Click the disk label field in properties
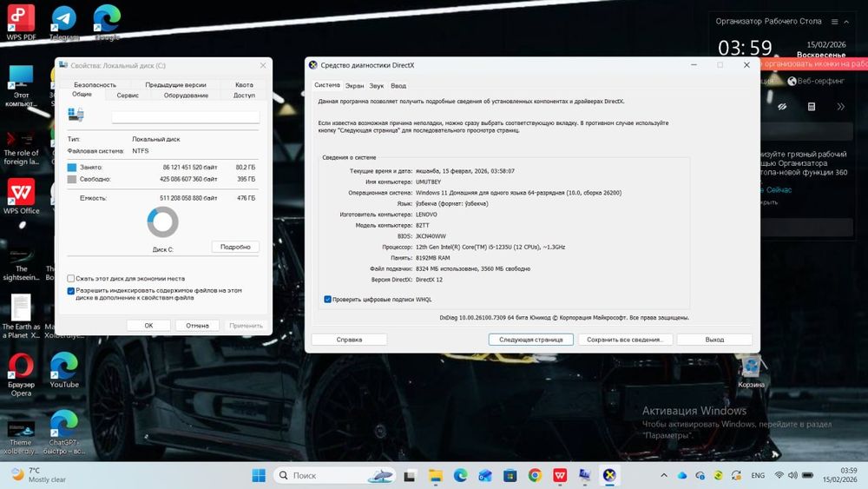 click(x=186, y=117)
